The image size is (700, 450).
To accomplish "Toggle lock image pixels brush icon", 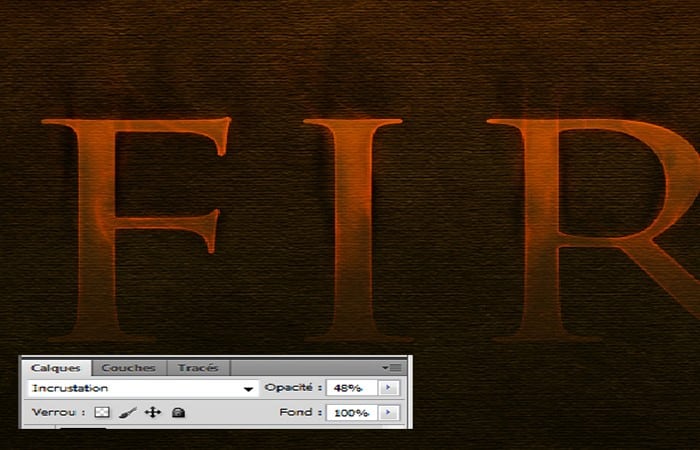I will point(127,412).
